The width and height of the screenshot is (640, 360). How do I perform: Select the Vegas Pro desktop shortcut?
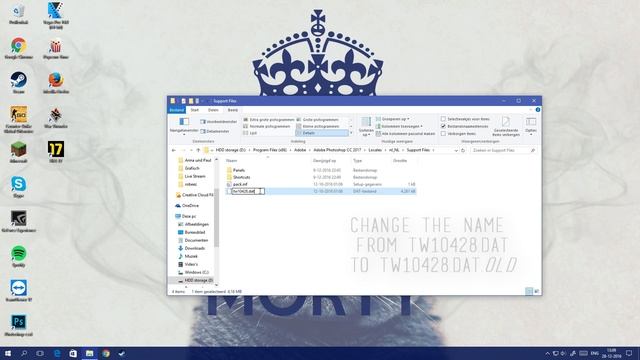click(x=56, y=15)
